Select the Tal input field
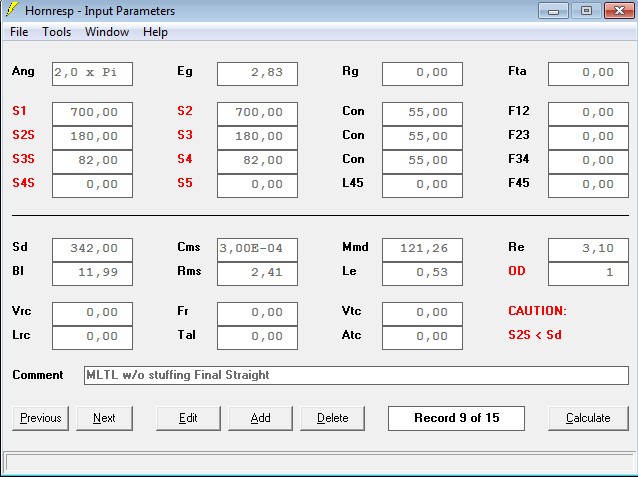This screenshot has height=477, width=638. 257,338
